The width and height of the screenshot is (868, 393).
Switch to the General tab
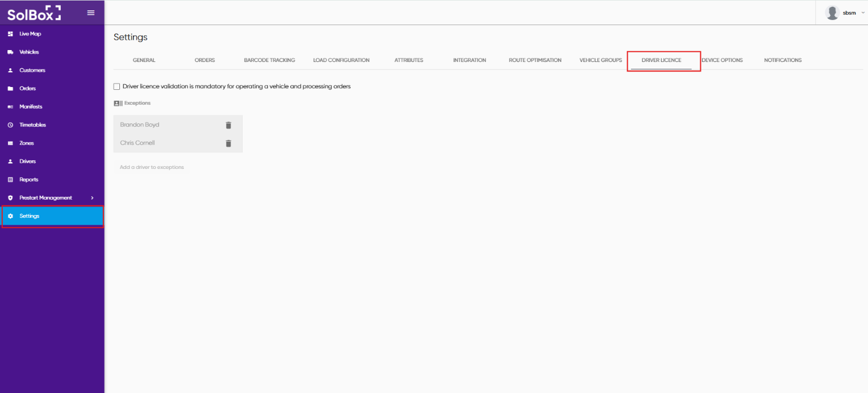[144, 60]
